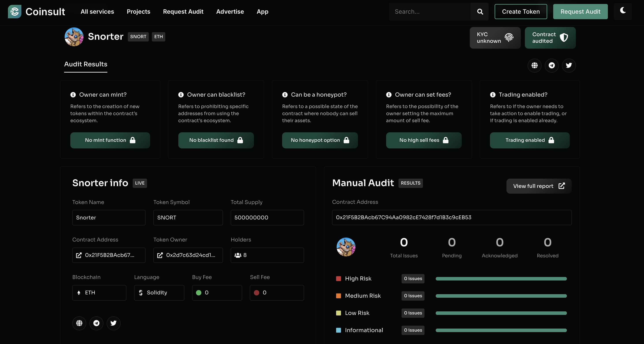Image resolution: width=644 pixels, height=344 pixels.
Task: Click lock icon on Trading enabled button
Action: tap(551, 140)
